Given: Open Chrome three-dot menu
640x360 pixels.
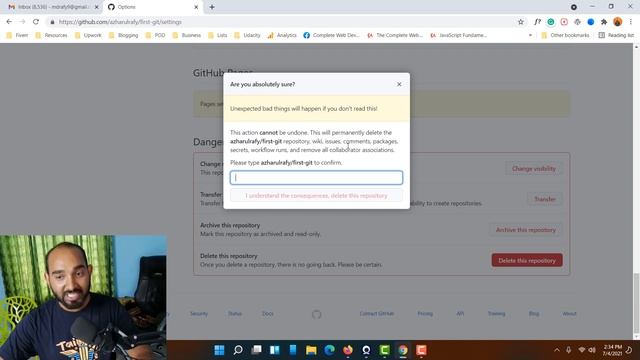Looking at the screenshot, I should 631,22.
